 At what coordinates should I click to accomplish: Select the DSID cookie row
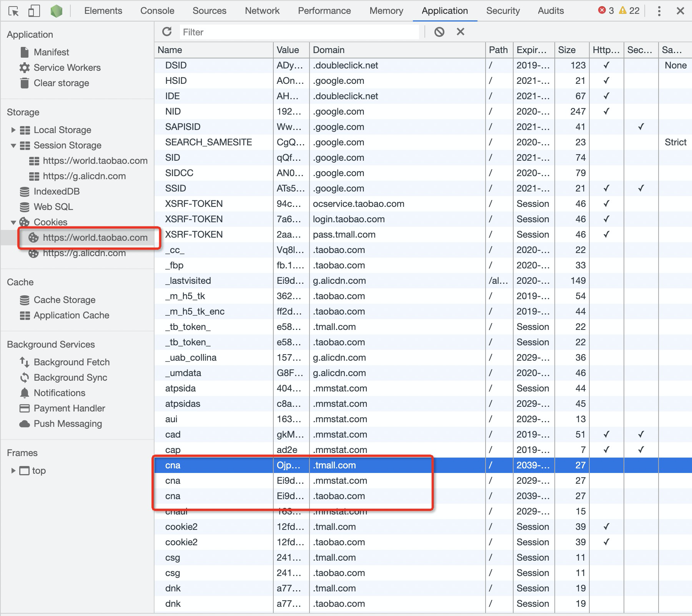pyautogui.click(x=423, y=65)
